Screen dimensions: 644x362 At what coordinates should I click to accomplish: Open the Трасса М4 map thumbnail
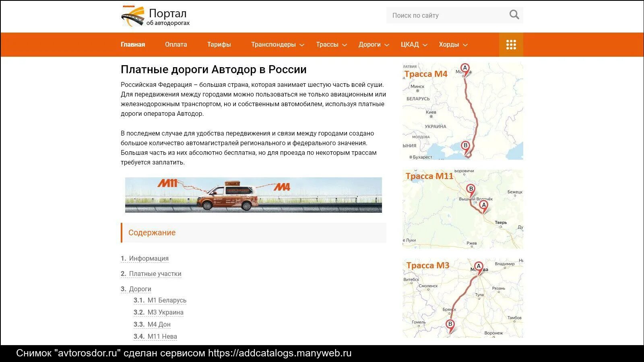pyautogui.click(x=463, y=111)
